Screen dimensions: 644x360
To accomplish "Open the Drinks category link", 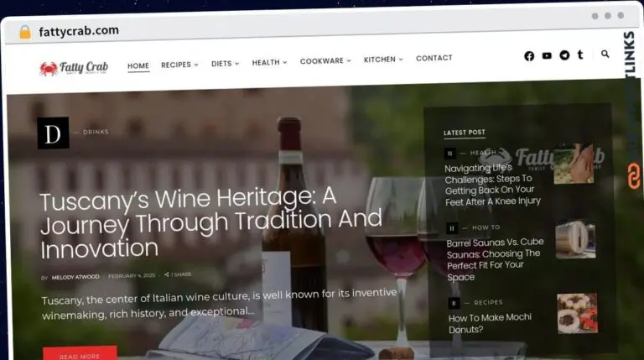I will tap(96, 132).
